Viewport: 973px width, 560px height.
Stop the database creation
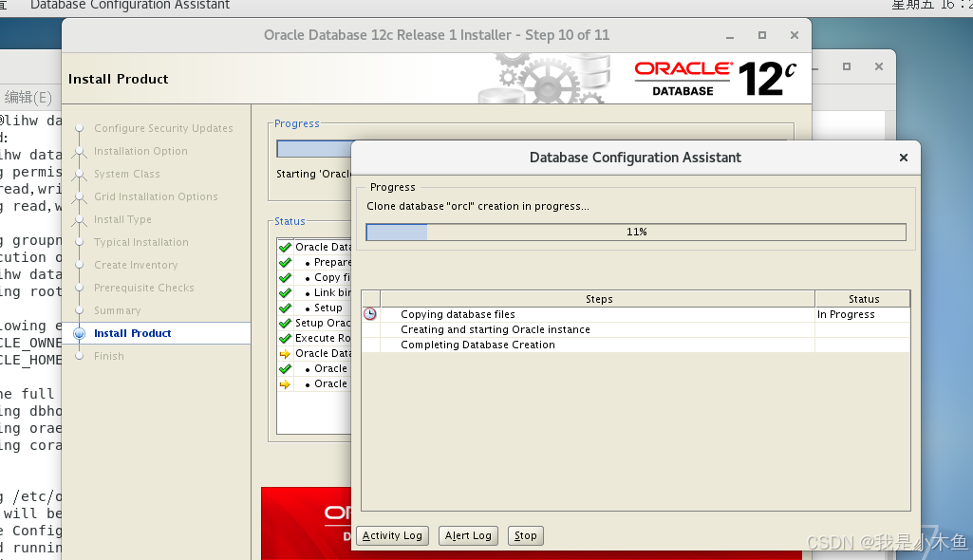point(526,535)
